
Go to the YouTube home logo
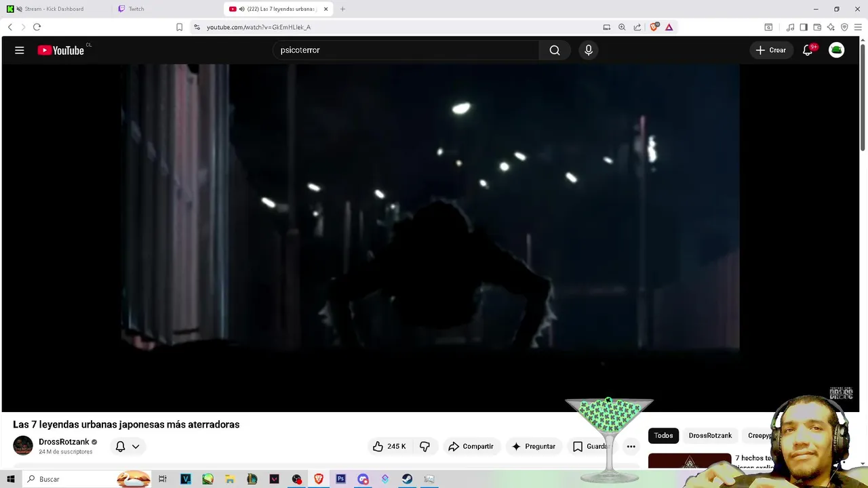(61, 50)
